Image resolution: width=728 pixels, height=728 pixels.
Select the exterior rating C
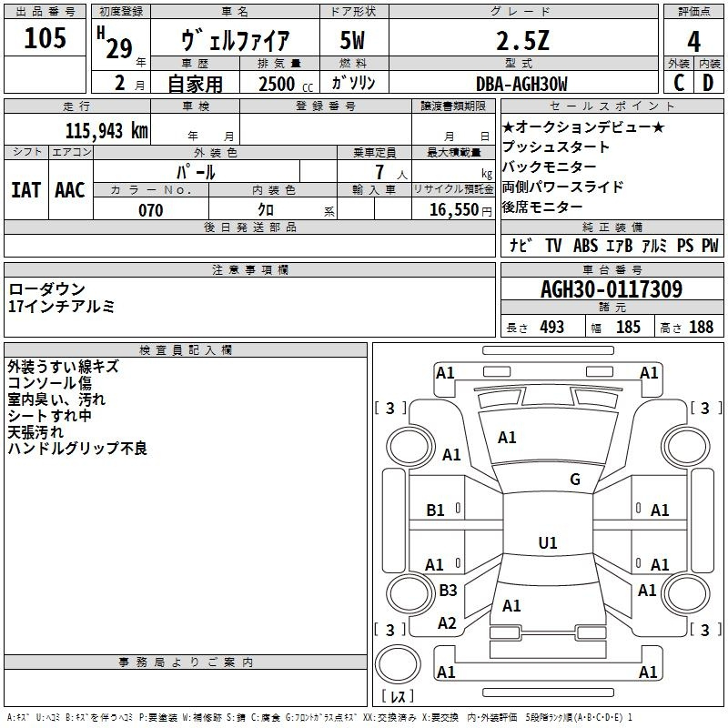(x=679, y=83)
